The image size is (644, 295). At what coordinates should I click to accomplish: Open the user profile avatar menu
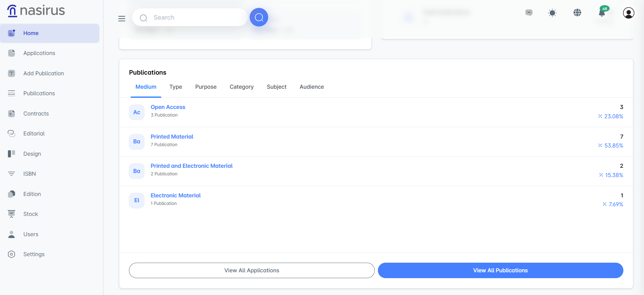pyautogui.click(x=628, y=13)
